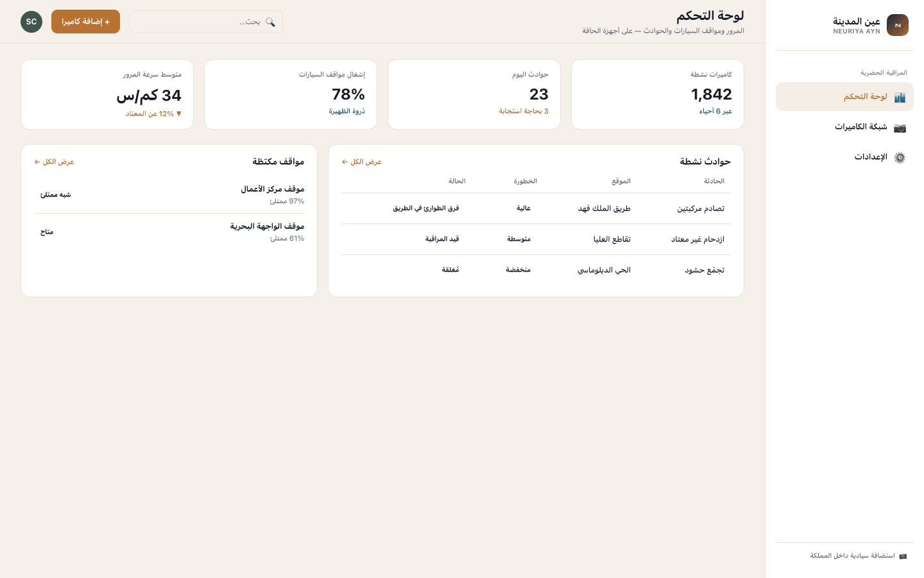The height and width of the screenshot is (578, 924).
Task: Select the حوادث اليوم 23 card
Action: tap(474, 94)
